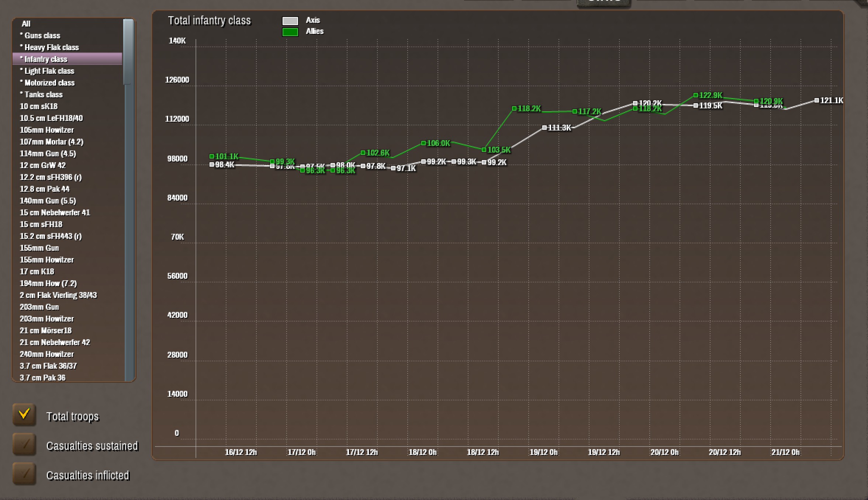Enable the Casualties inflicted checkbox
868x500 pixels.
[x=24, y=473]
